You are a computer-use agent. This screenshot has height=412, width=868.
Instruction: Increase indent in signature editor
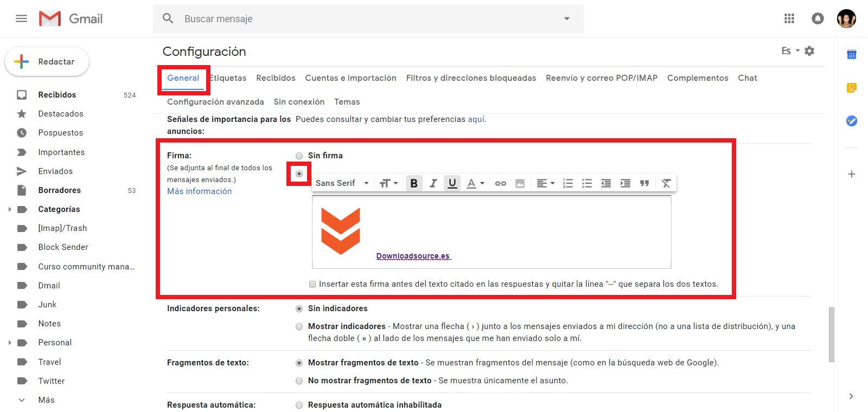[626, 183]
